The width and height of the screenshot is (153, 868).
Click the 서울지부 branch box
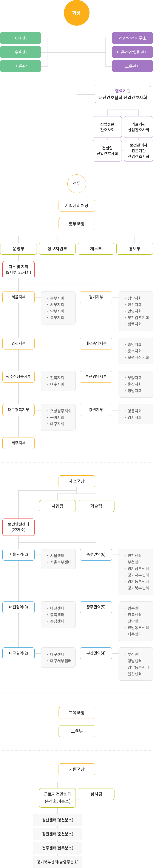[x=19, y=297]
